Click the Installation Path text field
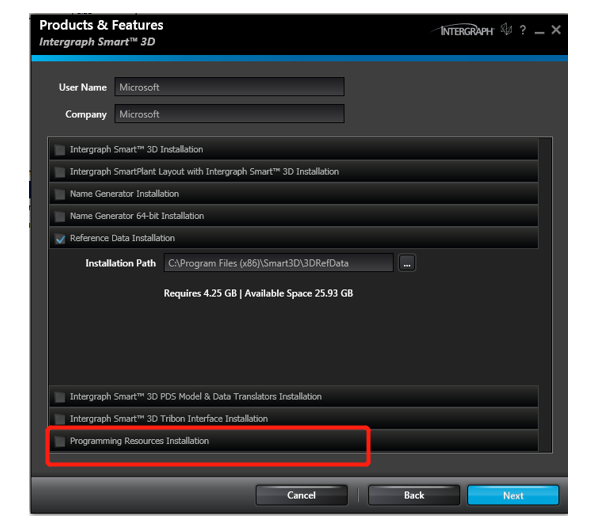Image resolution: width=605 pixels, height=528 pixels. 279,263
